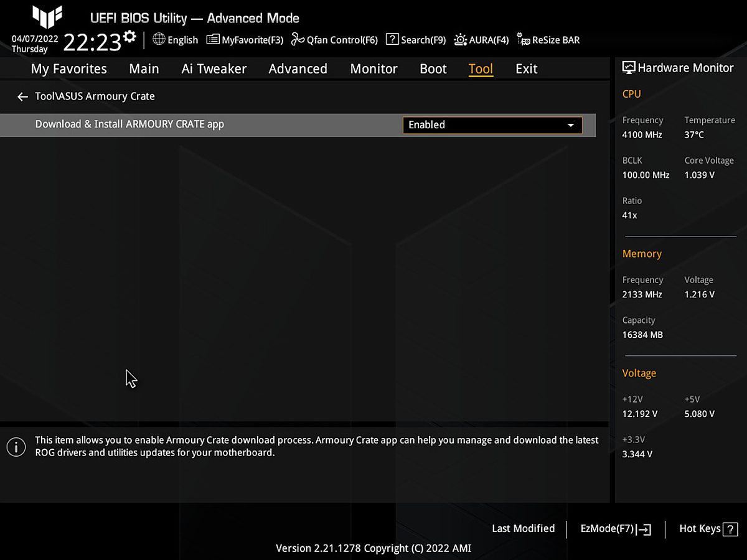Click the back arrow beside Tool\ASUS Armoury Crate
Viewport: 747px width, 560px height.
23,96
